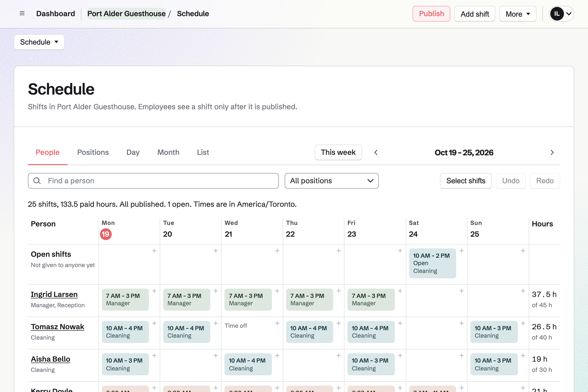Screen dimensions: 588x392
Task: Switch to the Month view tab
Action: click(168, 152)
